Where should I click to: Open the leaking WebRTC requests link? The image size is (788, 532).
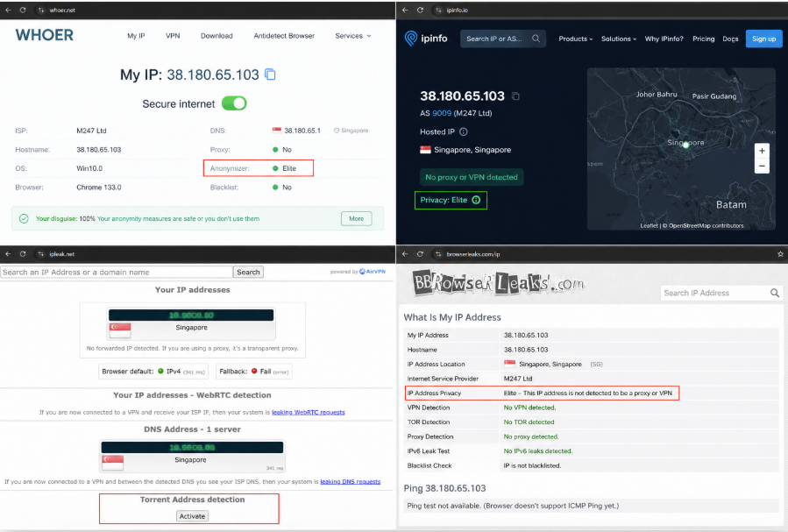tap(308, 412)
